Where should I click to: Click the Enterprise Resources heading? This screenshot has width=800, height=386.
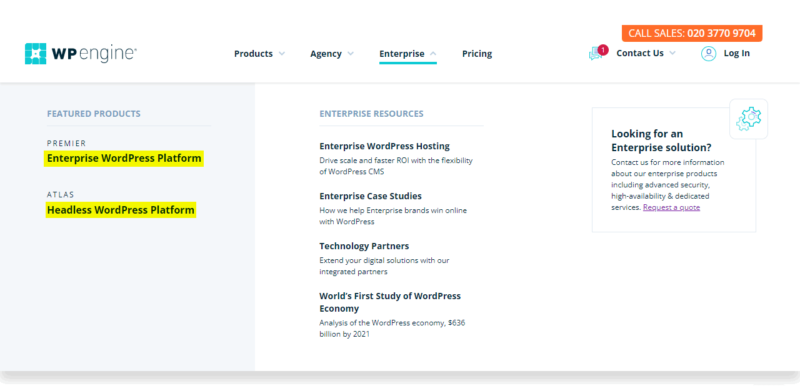click(x=371, y=114)
